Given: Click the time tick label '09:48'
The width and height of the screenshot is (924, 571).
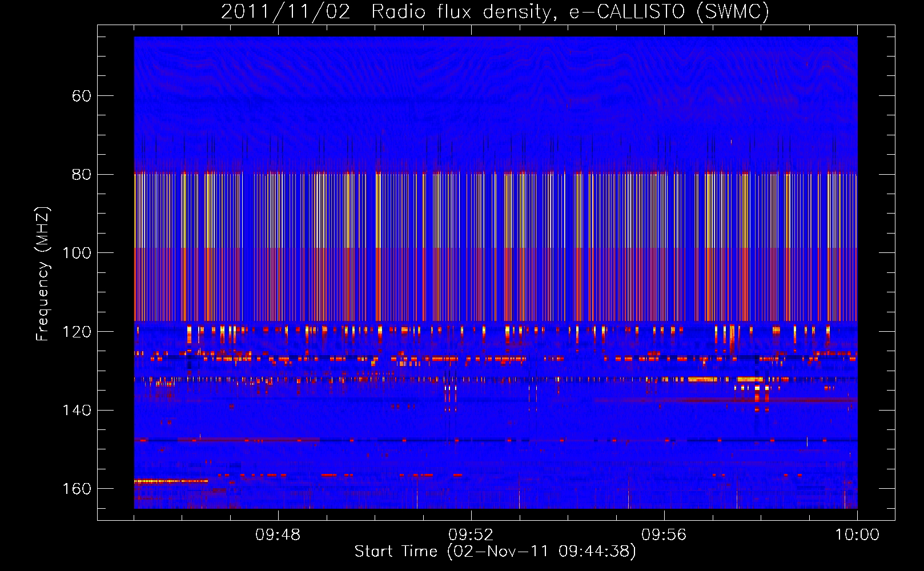Looking at the screenshot, I should tap(278, 535).
